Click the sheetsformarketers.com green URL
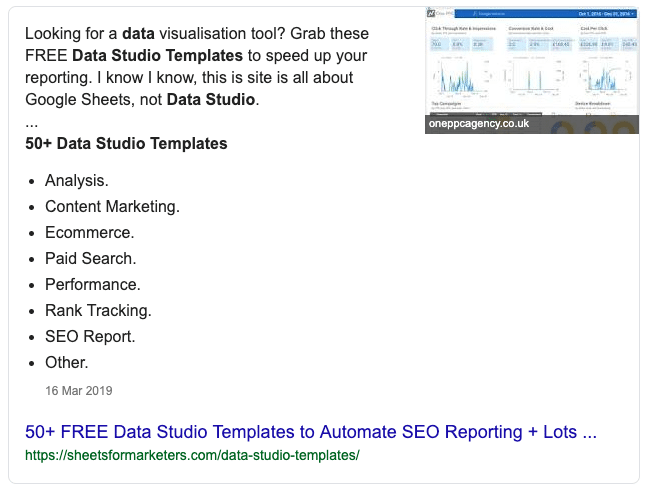 (x=192, y=455)
